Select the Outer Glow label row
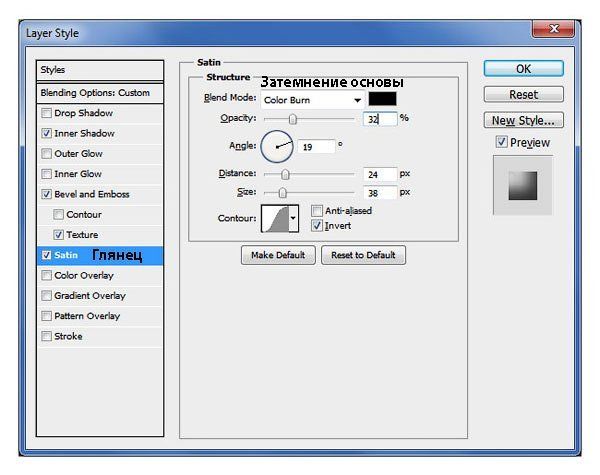The width and height of the screenshot is (600, 475). (100, 154)
